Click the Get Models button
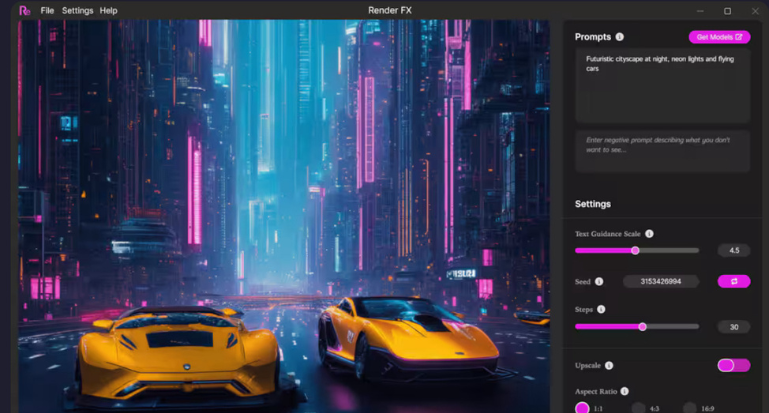769x413 pixels. pyautogui.click(x=719, y=37)
